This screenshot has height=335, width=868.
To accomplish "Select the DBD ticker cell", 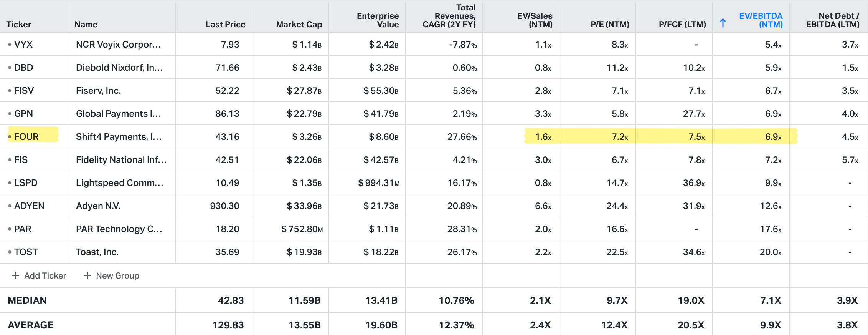I will [x=23, y=68].
